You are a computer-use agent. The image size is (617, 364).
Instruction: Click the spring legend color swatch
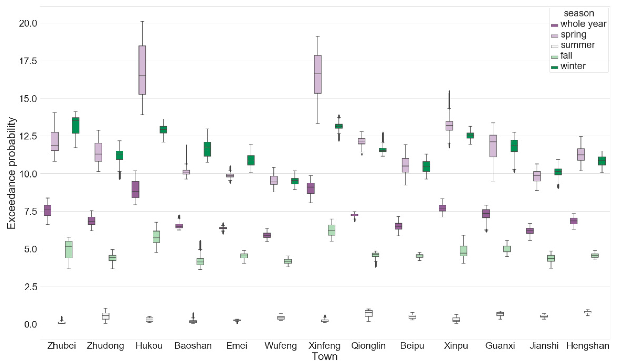[x=554, y=36]
